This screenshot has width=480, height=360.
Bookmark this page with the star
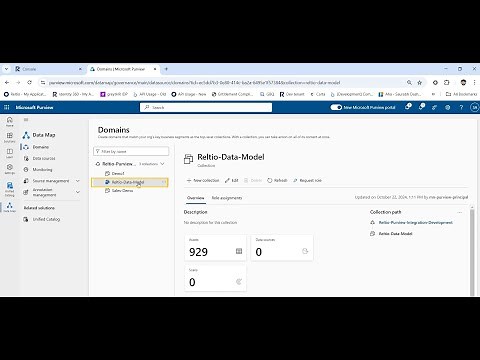[420, 82]
